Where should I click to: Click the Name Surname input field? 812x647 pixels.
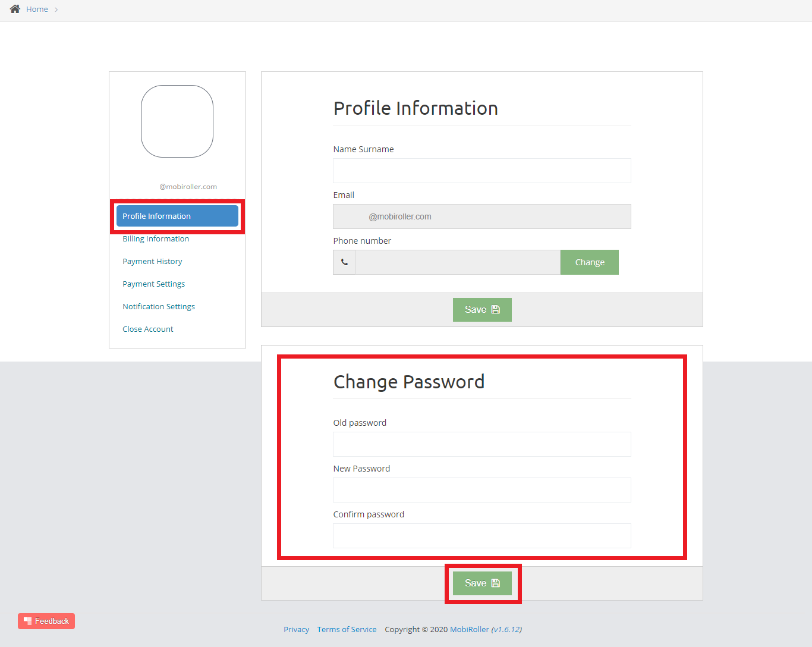pyautogui.click(x=482, y=171)
